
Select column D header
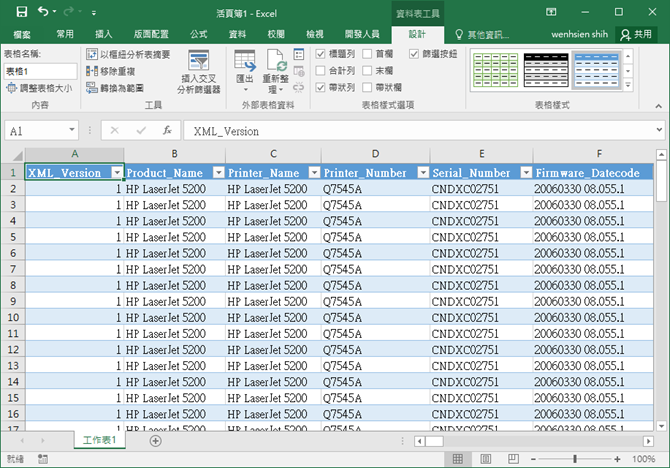pos(375,154)
